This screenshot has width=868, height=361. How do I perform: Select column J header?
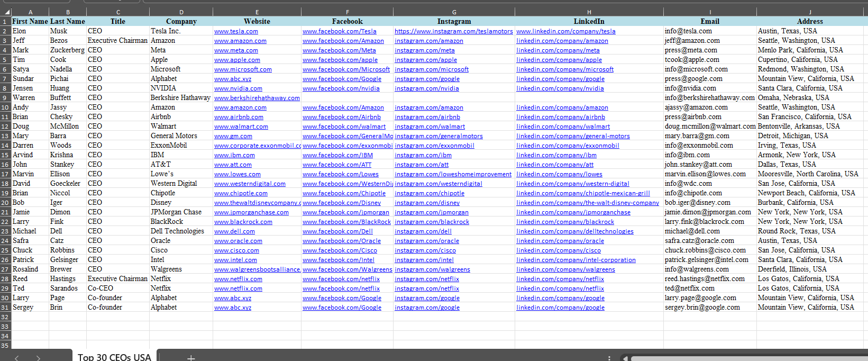pyautogui.click(x=810, y=12)
